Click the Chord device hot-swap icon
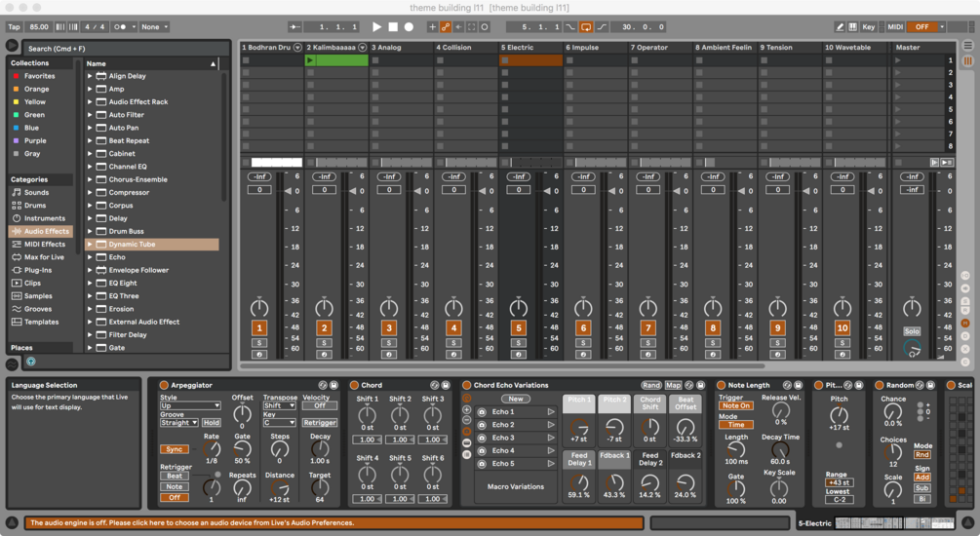The image size is (980, 536). pyautogui.click(x=434, y=386)
